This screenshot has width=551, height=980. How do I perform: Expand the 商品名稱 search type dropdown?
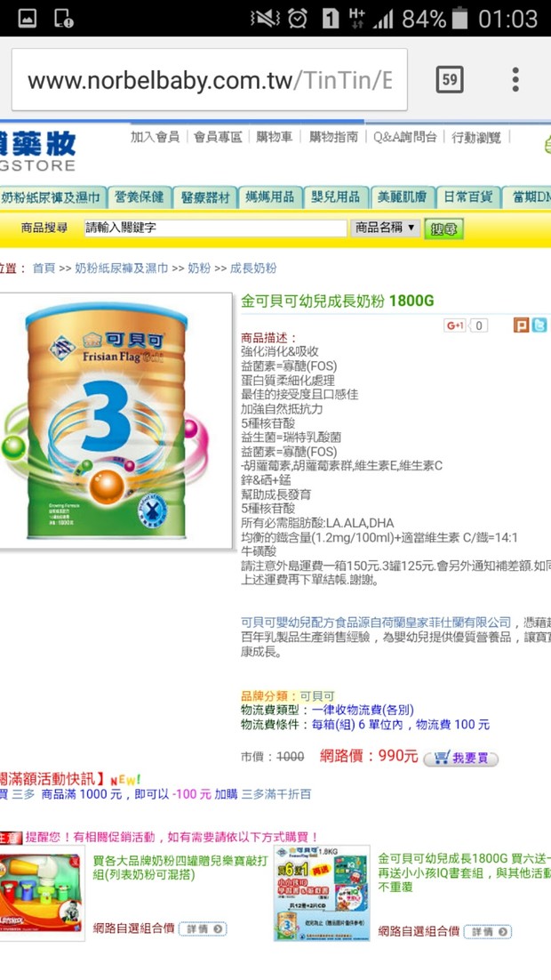pyautogui.click(x=386, y=229)
